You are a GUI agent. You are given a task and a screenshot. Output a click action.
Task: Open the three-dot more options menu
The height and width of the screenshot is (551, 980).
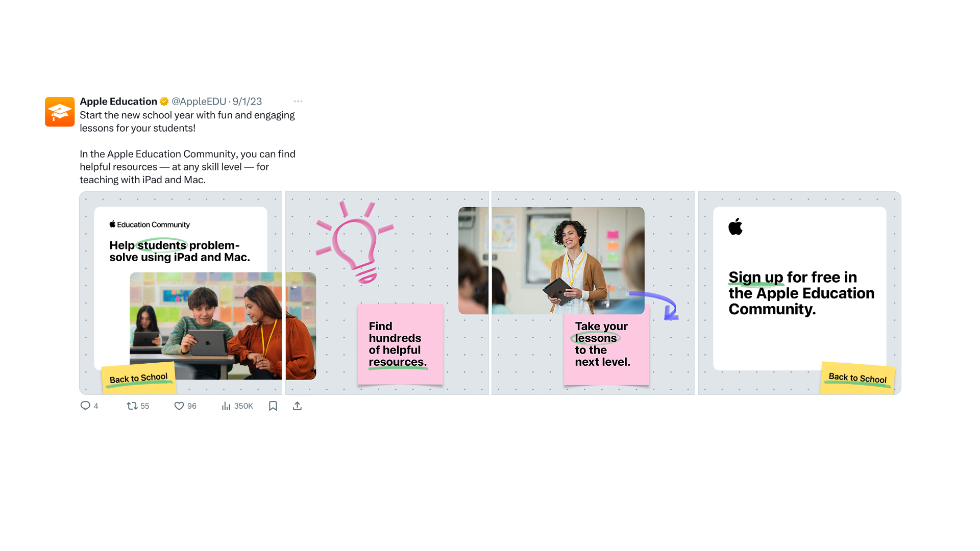[298, 101]
